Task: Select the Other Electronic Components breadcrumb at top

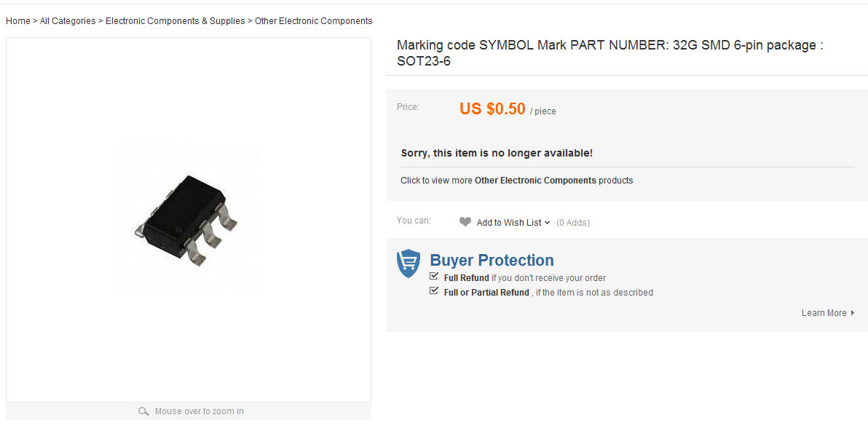Action: pos(313,21)
